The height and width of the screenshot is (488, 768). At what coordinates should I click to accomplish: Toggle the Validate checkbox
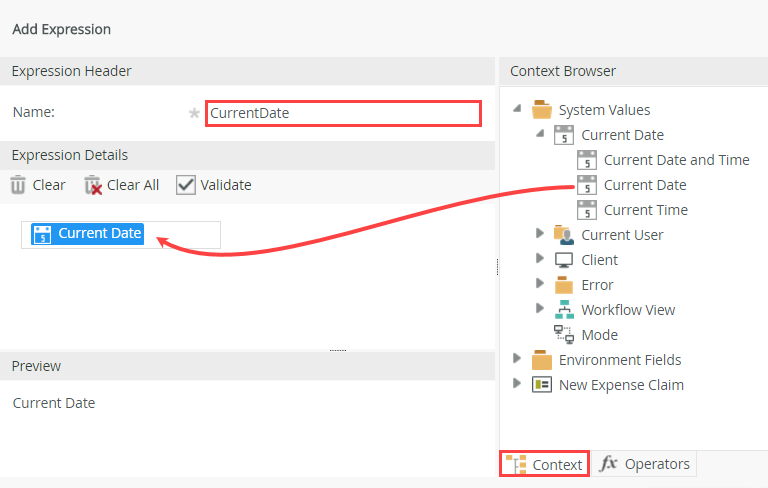pyautogui.click(x=185, y=185)
